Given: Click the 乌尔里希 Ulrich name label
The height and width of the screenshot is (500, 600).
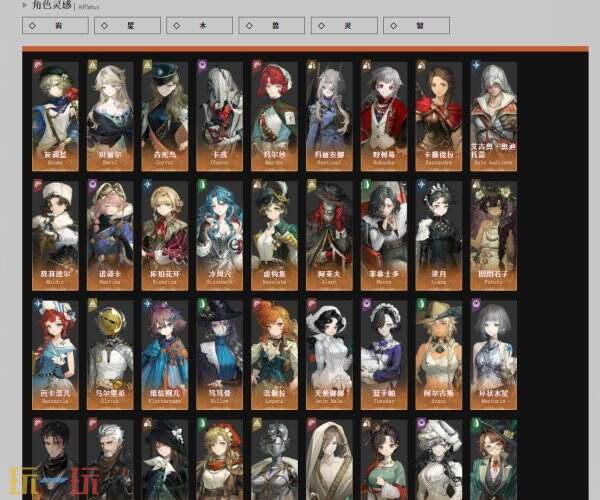Looking at the screenshot, I should coord(110,396).
